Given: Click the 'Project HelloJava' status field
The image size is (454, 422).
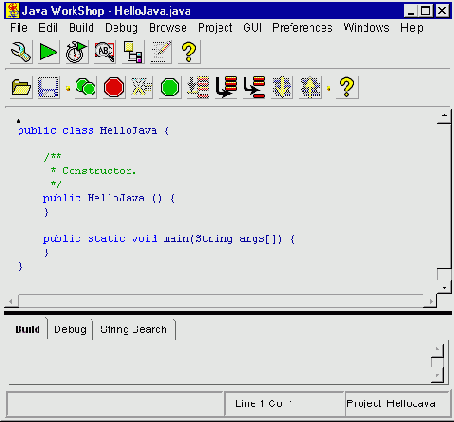Looking at the screenshot, I should pyautogui.click(x=398, y=404).
